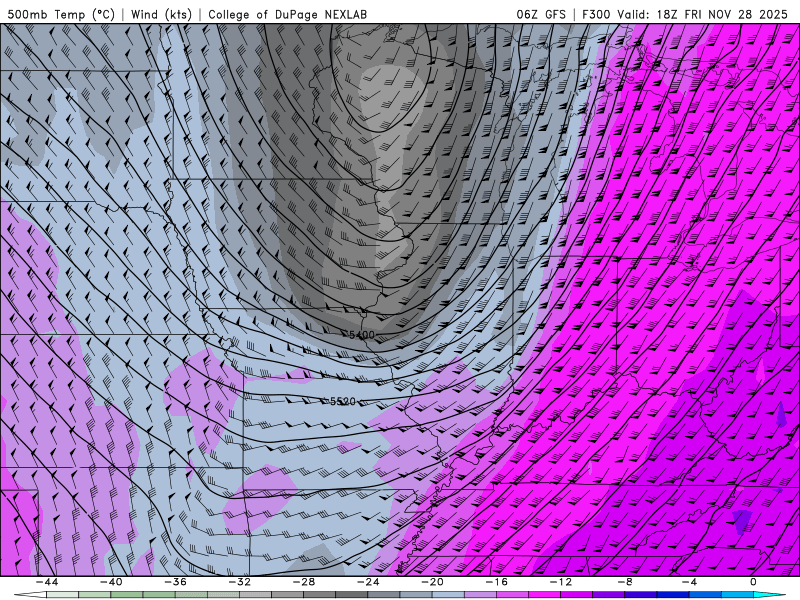
Task: Click the -32 colorbar tick label
Action: (240, 582)
